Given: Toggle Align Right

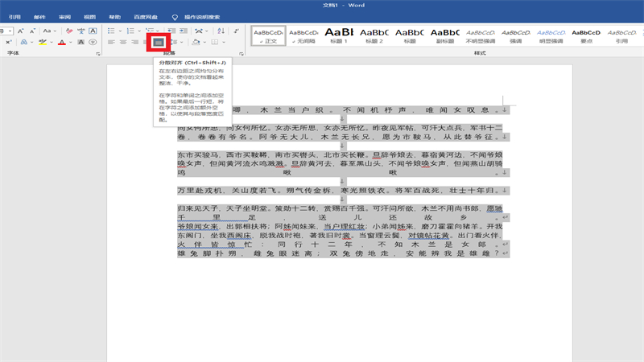Looking at the screenshot, I should click(134, 42).
